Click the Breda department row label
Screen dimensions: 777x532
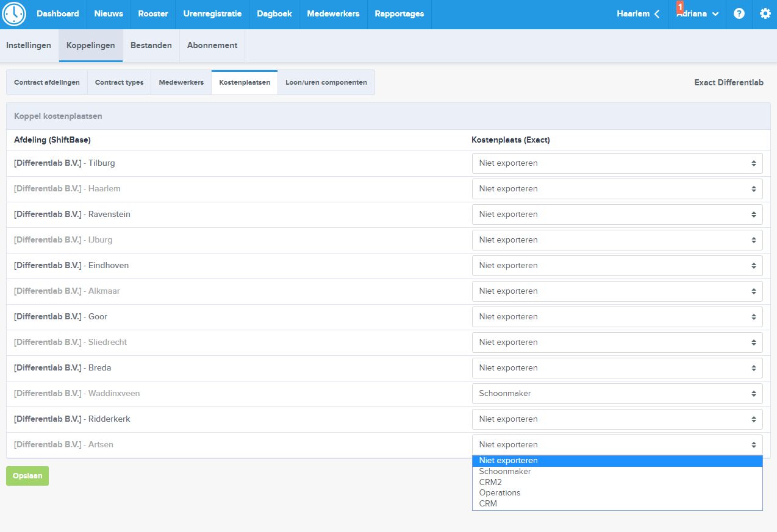(x=63, y=368)
